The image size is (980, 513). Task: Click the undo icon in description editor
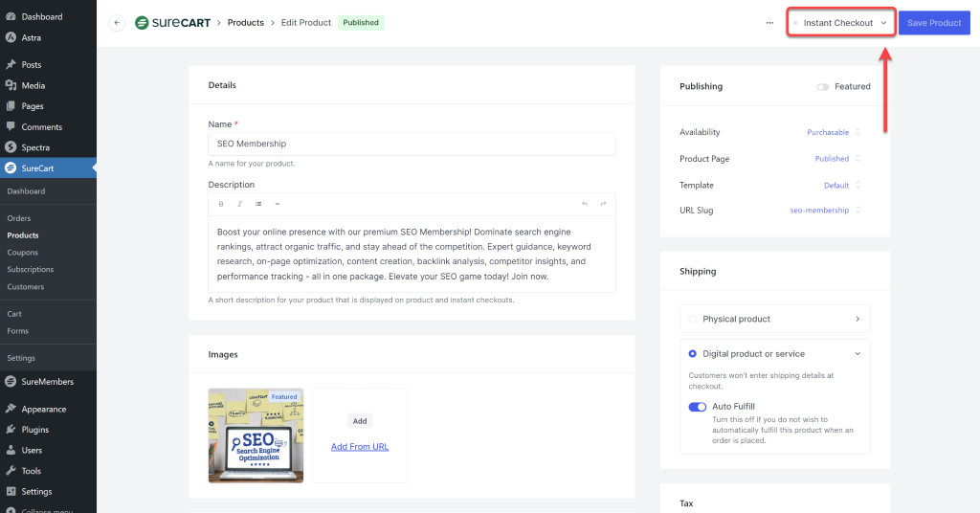pyautogui.click(x=585, y=204)
